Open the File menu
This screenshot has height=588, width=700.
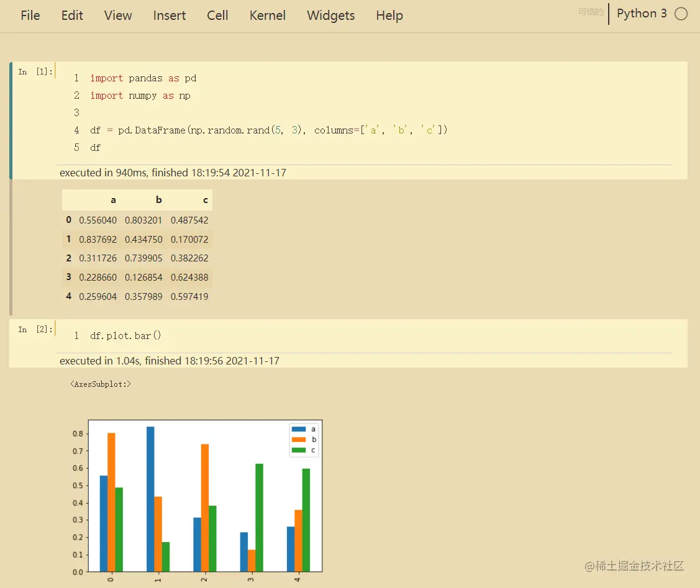click(30, 16)
